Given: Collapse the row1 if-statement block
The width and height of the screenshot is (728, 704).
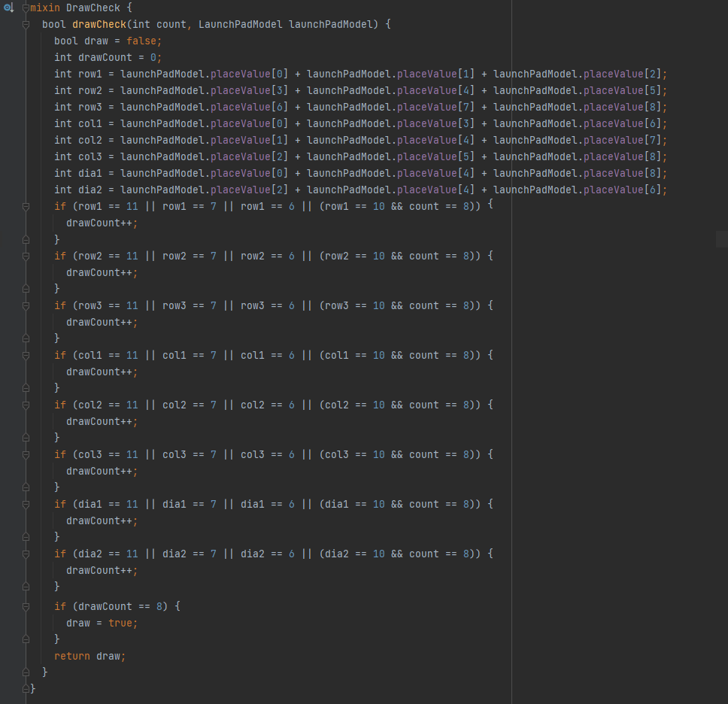Looking at the screenshot, I should [26, 206].
